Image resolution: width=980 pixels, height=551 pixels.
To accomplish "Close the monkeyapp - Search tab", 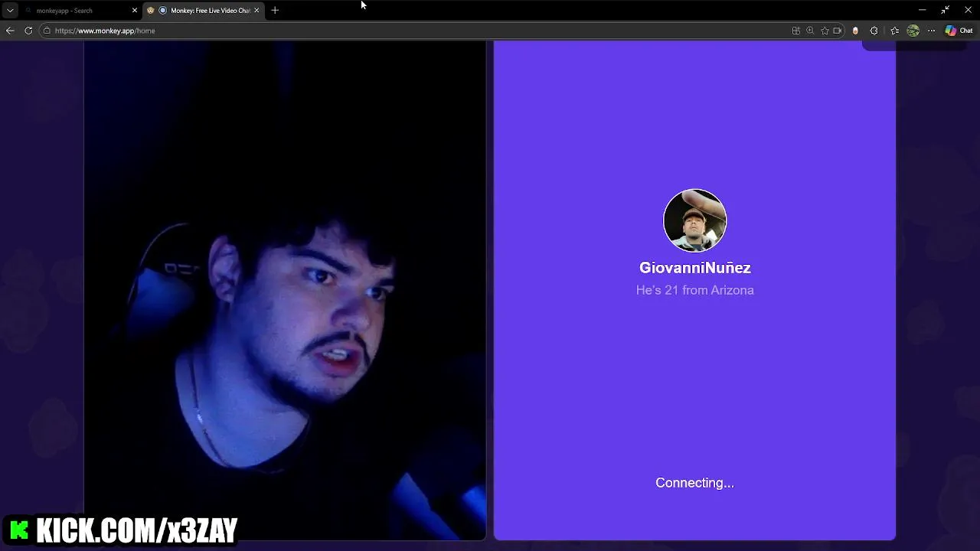I will coord(135,11).
